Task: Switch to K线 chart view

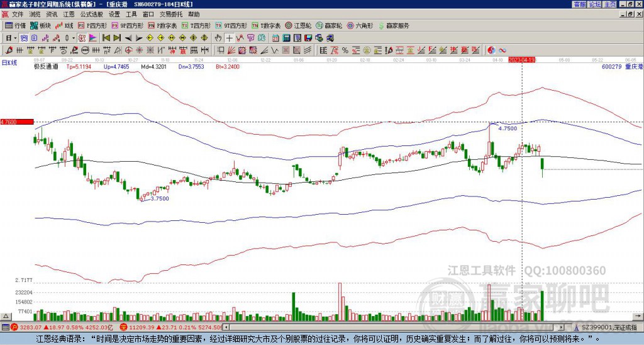Action: pyautogui.click(x=64, y=25)
